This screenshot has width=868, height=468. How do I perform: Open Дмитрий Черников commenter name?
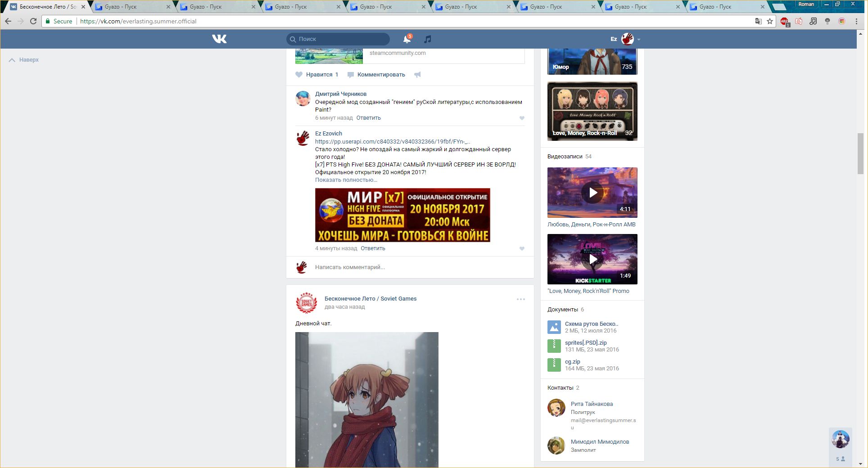pos(341,94)
